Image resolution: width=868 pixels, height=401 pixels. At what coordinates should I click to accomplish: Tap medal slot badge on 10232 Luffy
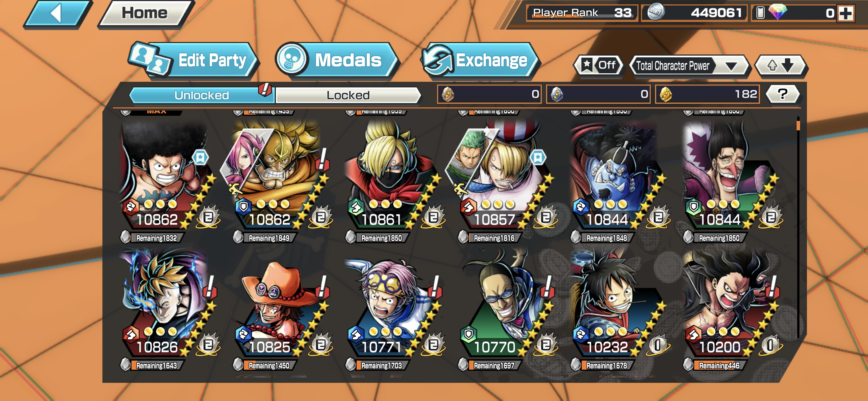click(x=657, y=345)
